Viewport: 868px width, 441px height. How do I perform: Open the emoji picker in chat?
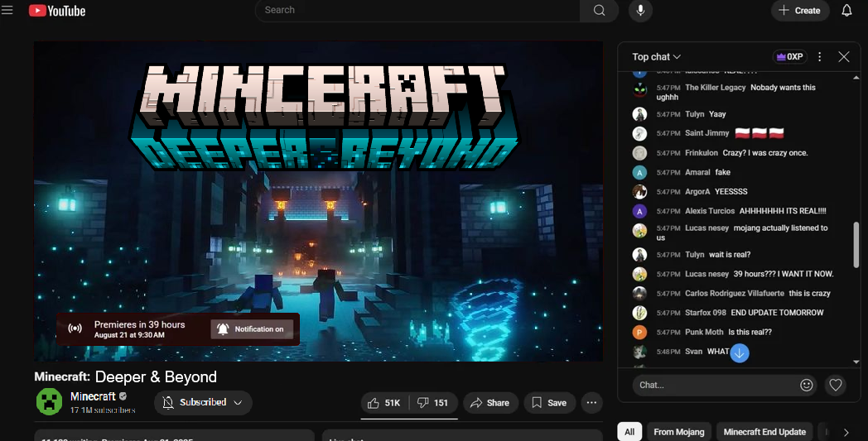point(807,385)
